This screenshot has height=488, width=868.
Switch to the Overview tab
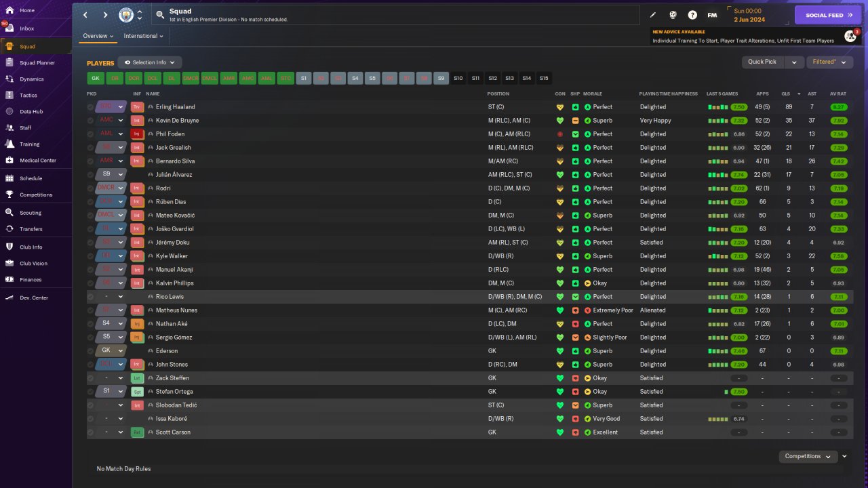[98, 36]
